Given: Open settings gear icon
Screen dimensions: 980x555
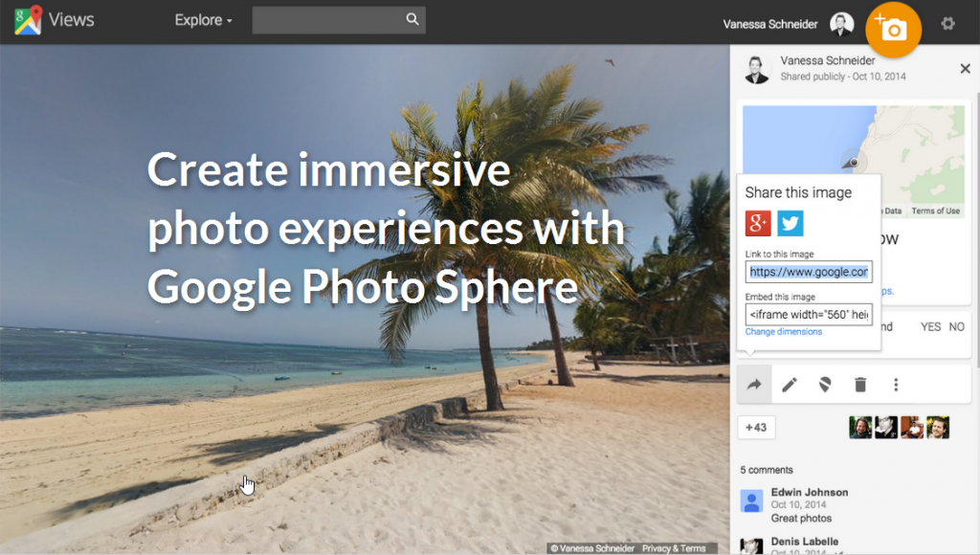Looking at the screenshot, I should (948, 24).
